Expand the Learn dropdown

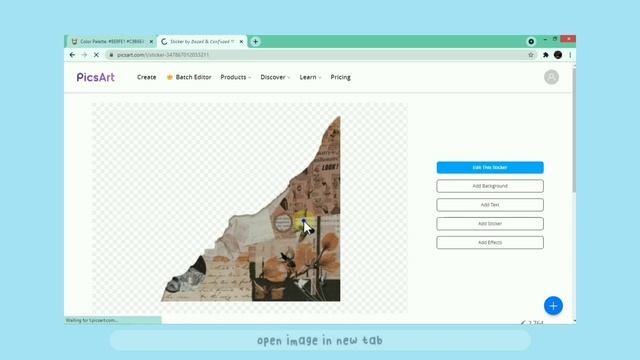coord(310,77)
